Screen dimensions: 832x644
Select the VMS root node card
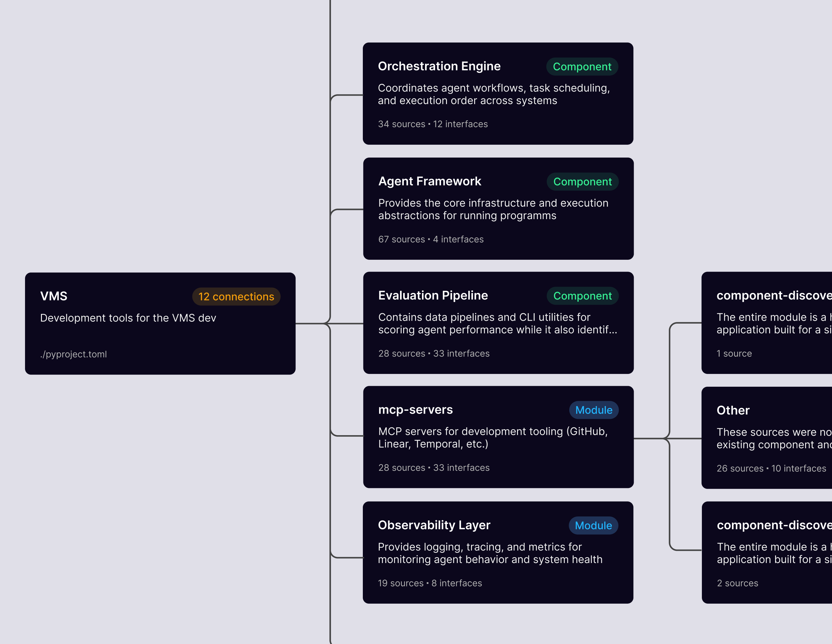160,323
